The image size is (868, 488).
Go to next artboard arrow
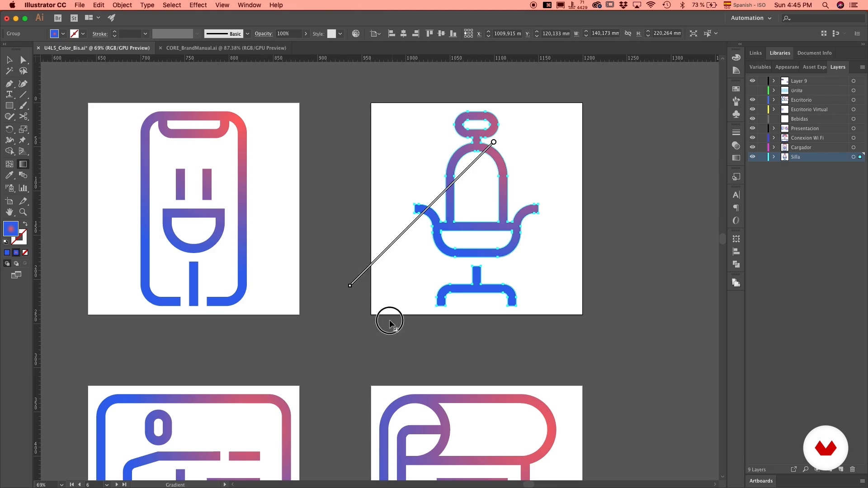116,484
